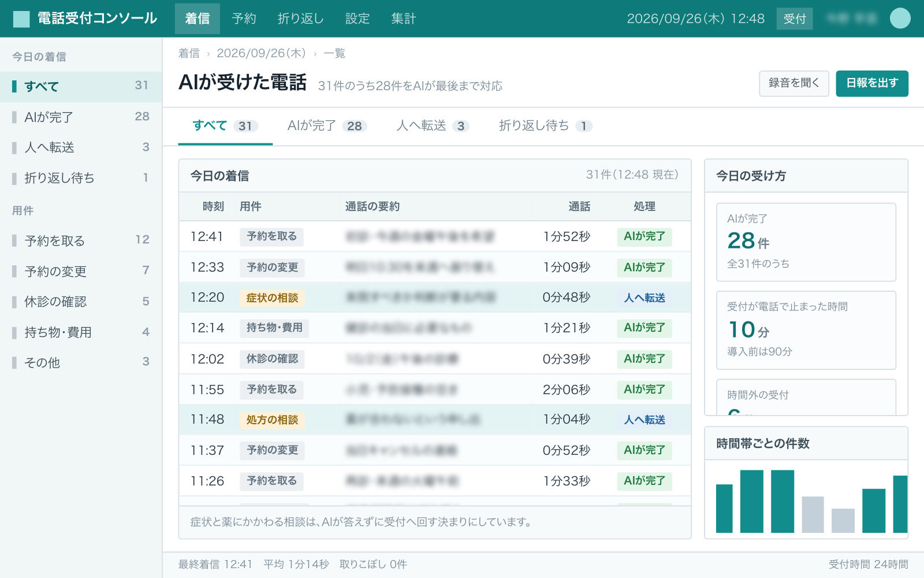
Task: Open the 着信 top menu
Action: [198, 18]
